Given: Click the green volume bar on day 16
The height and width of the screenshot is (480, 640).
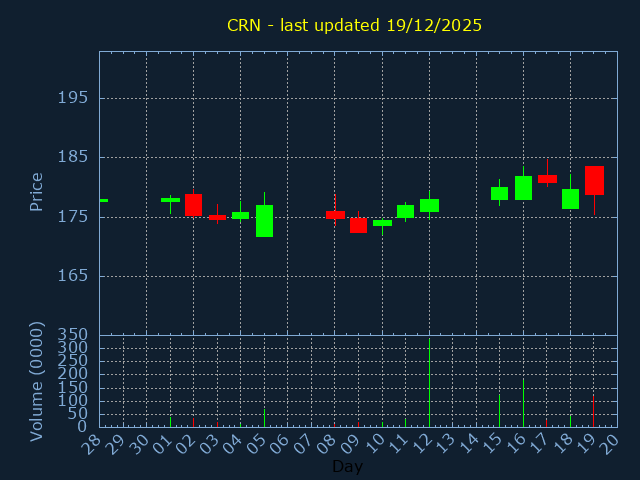Looking at the screenshot, I should tap(523, 403).
